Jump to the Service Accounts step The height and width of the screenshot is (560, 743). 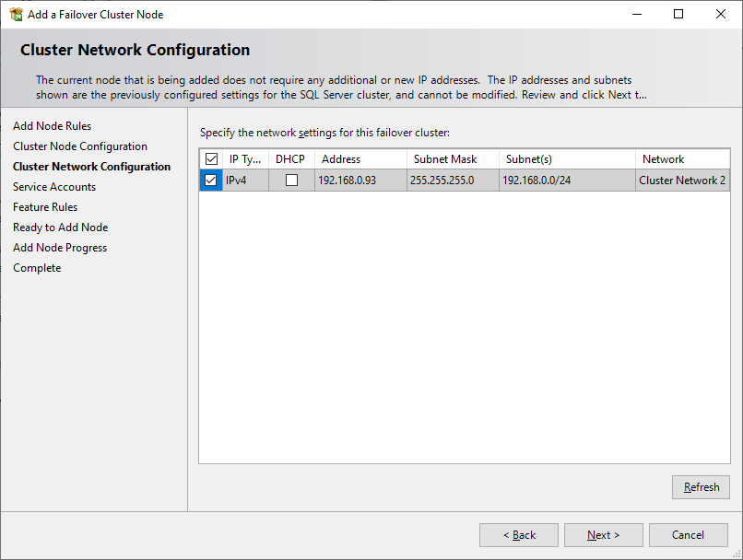tap(54, 187)
